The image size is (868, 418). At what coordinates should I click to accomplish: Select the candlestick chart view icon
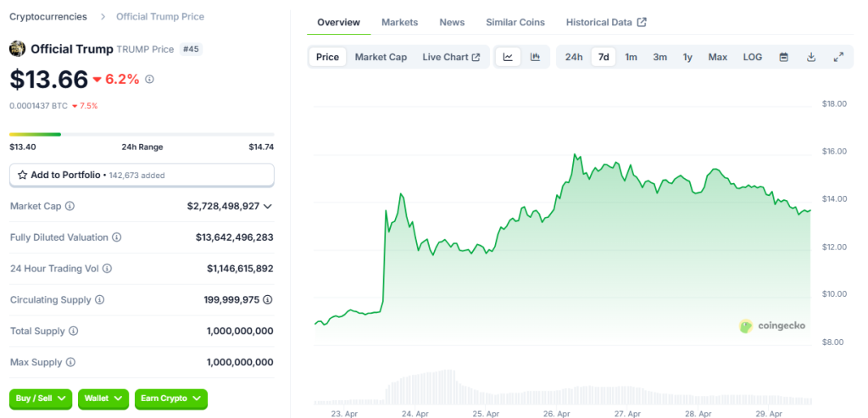(536, 57)
